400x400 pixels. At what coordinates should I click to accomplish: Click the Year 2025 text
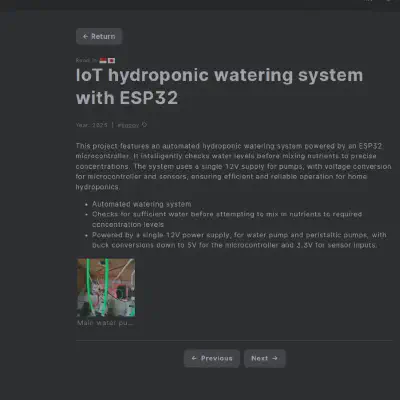[x=92, y=125]
